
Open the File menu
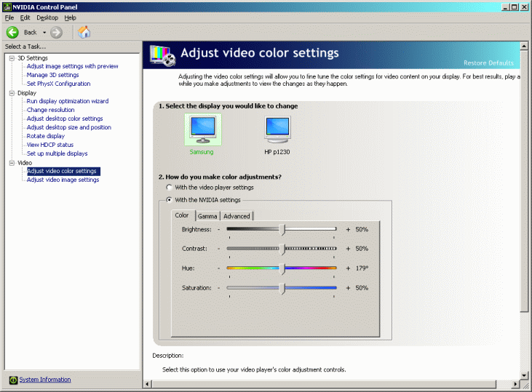[9, 17]
